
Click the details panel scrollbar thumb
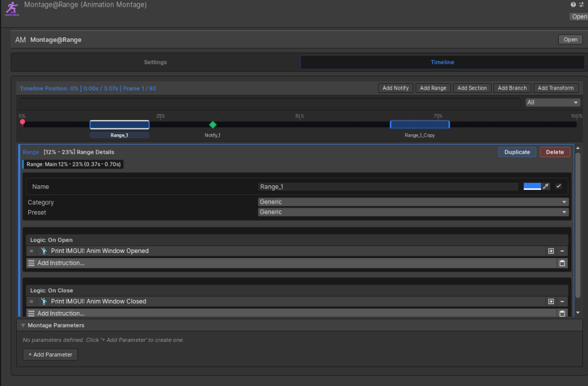pyautogui.click(x=578, y=225)
